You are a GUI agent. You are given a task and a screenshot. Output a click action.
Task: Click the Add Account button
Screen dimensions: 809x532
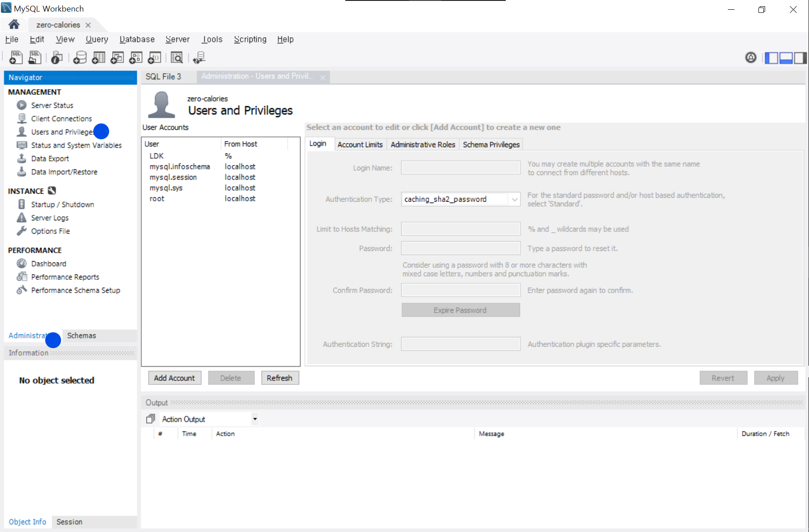pos(175,378)
